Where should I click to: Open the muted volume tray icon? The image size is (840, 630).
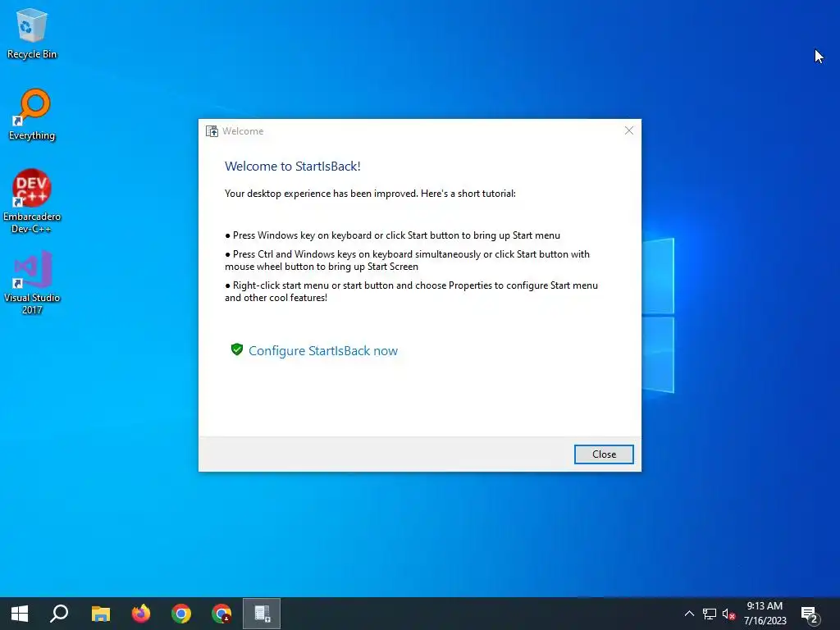click(728, 614)
